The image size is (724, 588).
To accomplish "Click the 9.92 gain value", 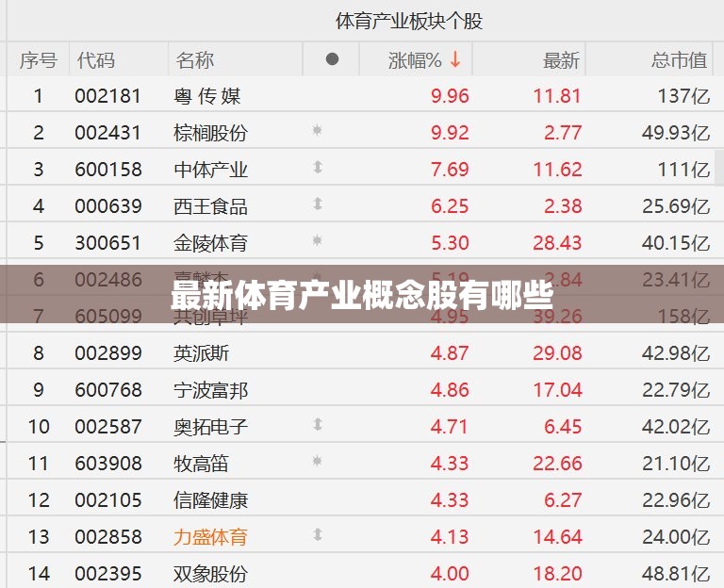I will 450,133.
